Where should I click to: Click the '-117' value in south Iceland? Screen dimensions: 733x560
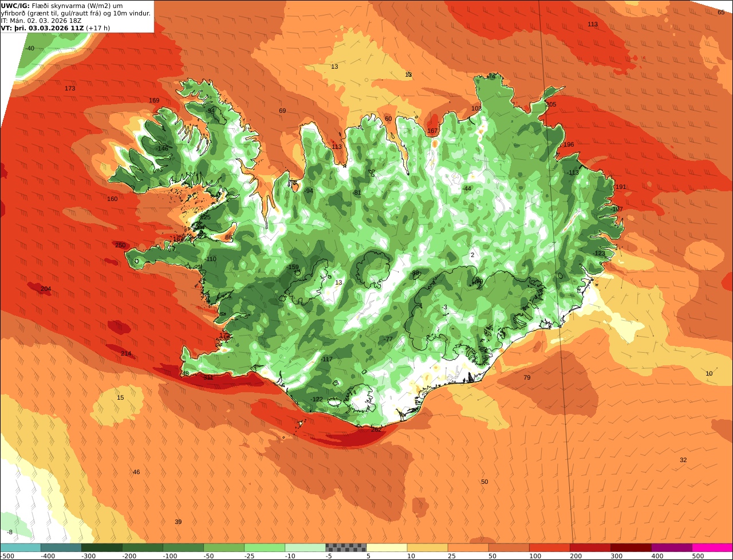pos(326,359)
